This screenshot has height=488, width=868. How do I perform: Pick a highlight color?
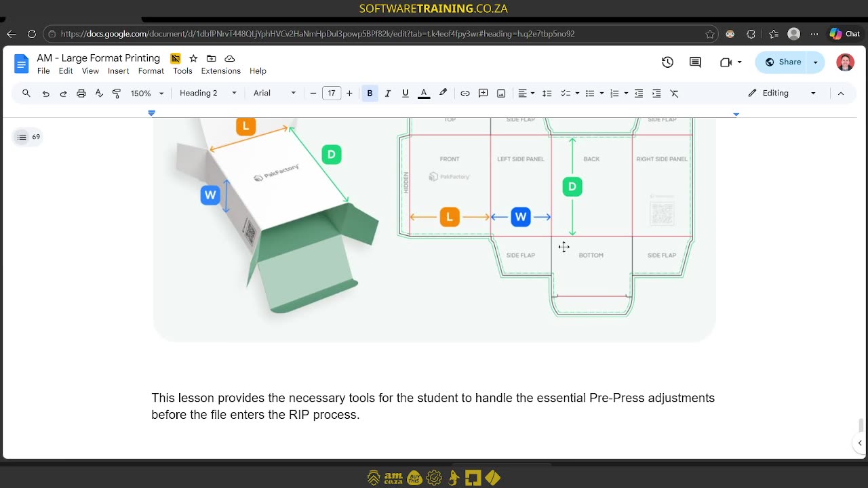443,93
